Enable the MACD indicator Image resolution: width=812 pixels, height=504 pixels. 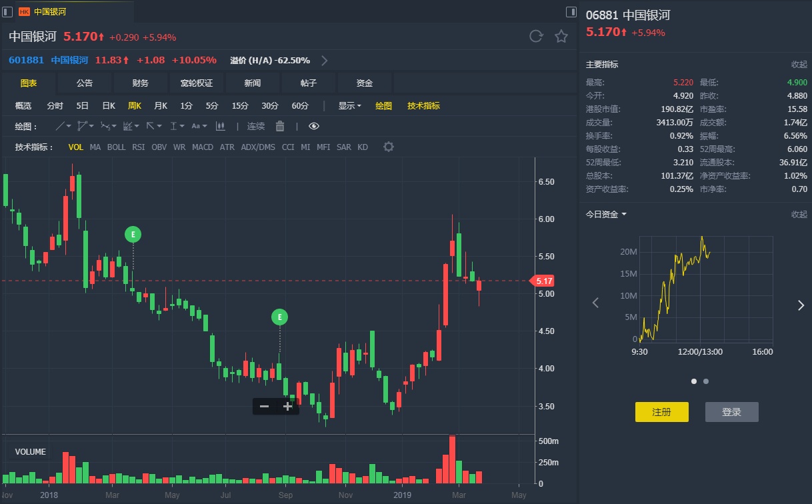(x=203, y=147)
